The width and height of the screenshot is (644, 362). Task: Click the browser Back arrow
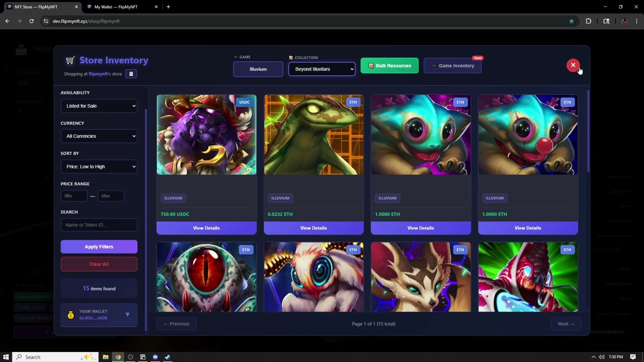(7, 21)
